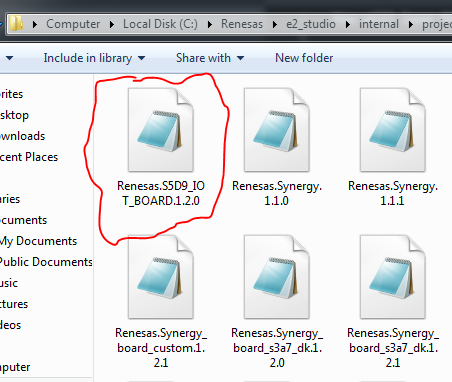Open Downloads in the navigation pane

pos(22,136)
